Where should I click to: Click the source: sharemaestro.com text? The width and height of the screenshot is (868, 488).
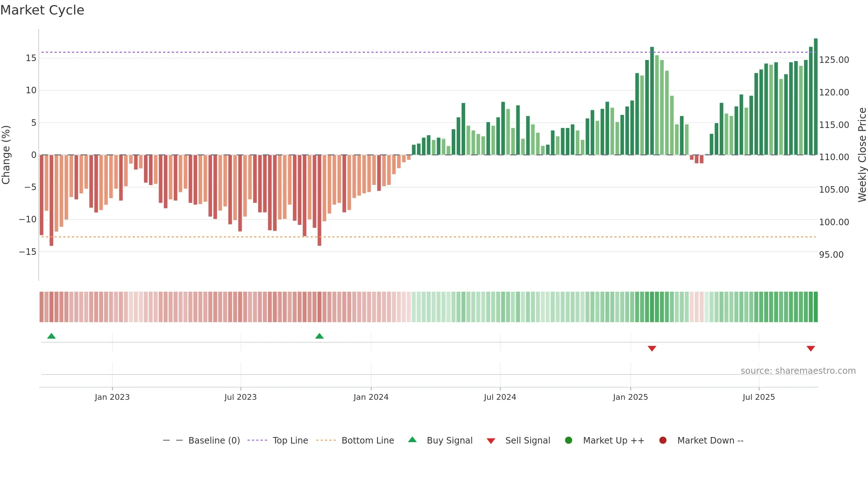(x=798, y=371)
